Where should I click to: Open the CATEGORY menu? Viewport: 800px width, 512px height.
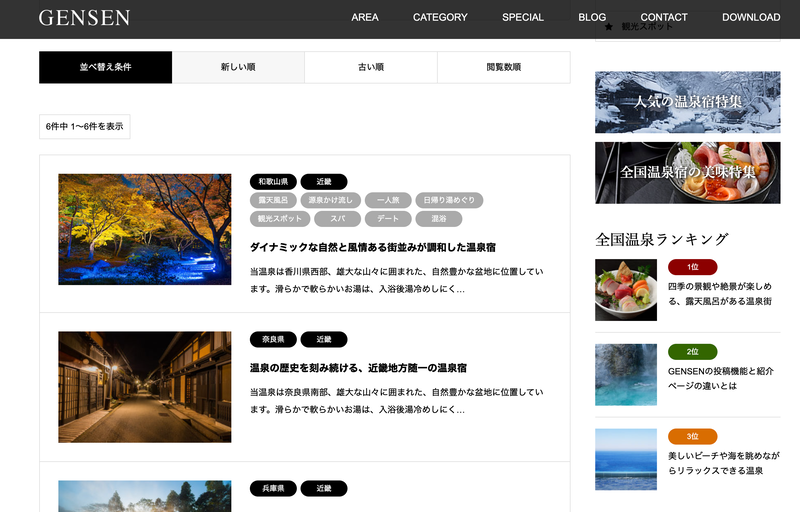point(440,17)
